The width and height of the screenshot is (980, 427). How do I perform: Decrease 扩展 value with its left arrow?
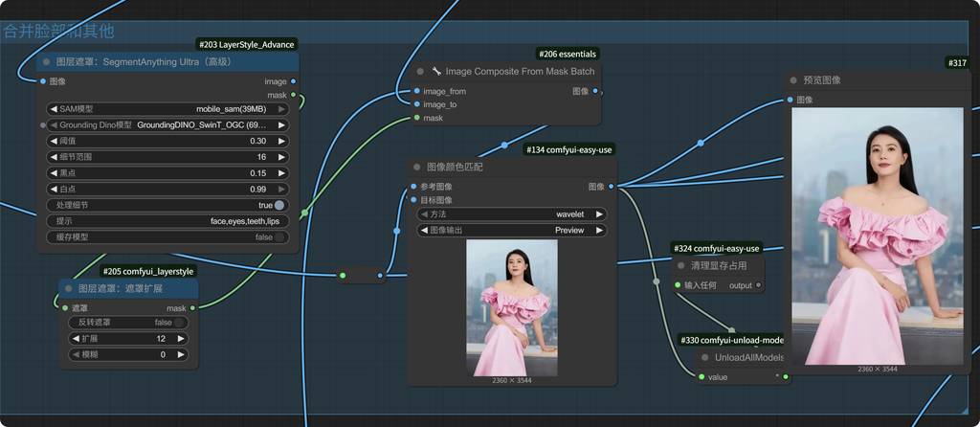coord(77,339)
